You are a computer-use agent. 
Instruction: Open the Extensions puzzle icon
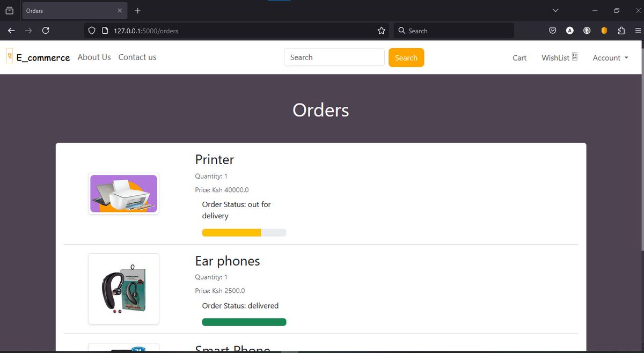[x=621, y=31]
